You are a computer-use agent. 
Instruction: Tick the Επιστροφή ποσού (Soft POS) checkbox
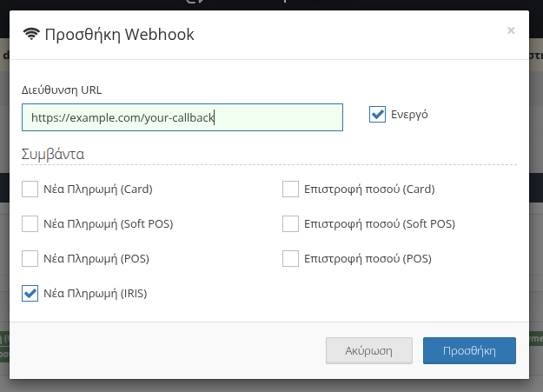(291, 223)
